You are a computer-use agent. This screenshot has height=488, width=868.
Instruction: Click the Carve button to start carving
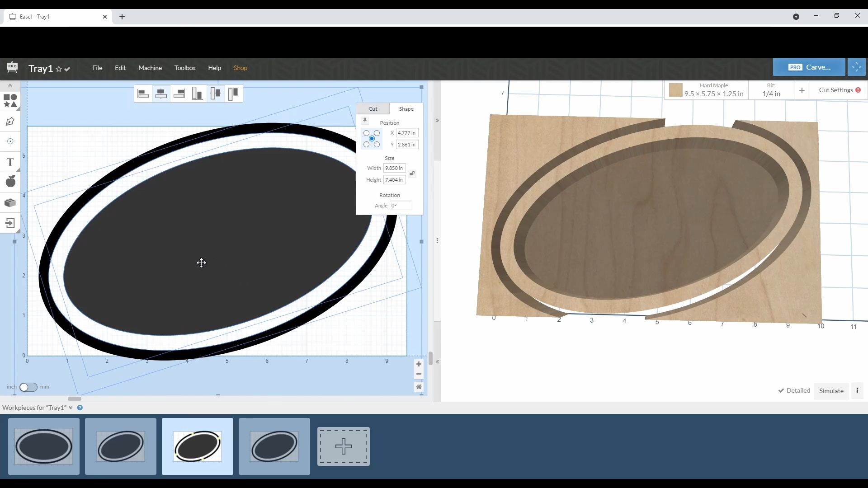point(811,67)
